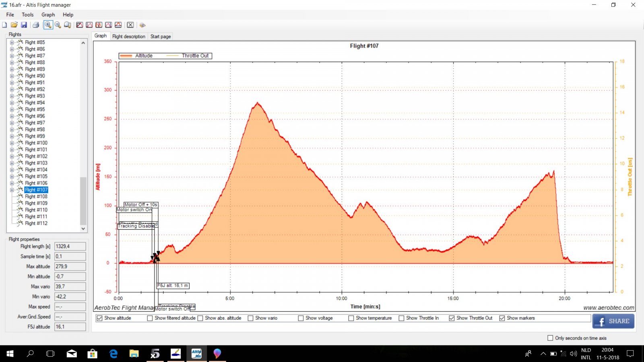Click the crossed-box toolbar icon

(x=130, y=25)
